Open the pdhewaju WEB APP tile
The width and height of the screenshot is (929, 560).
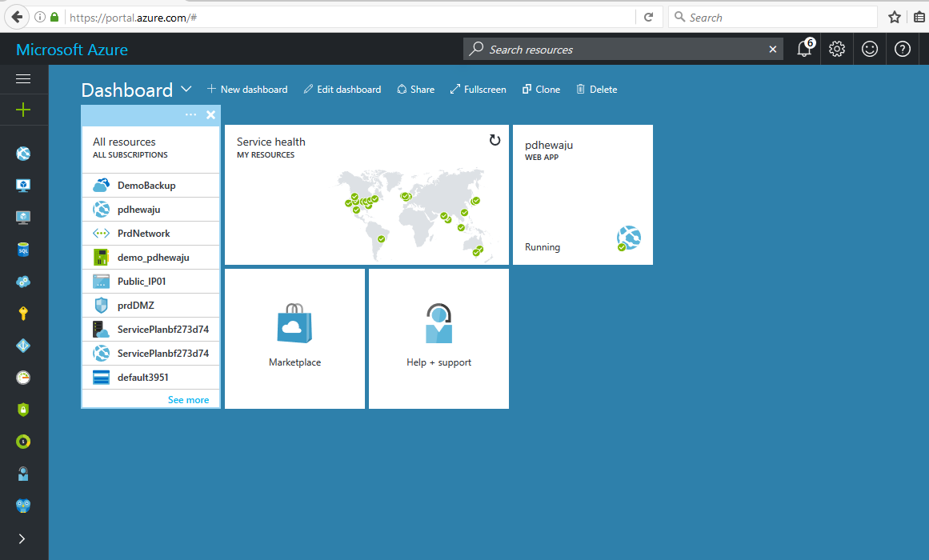click(x=583, y=194)
